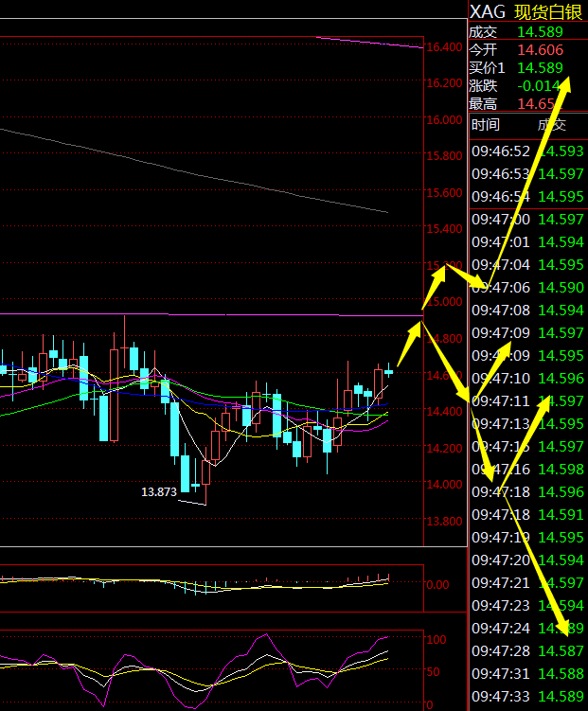This screenshot has height=711, width=588.
Task: Select the 16.200 price axis label
Action: pyautogui.click(x=444, y=83)
